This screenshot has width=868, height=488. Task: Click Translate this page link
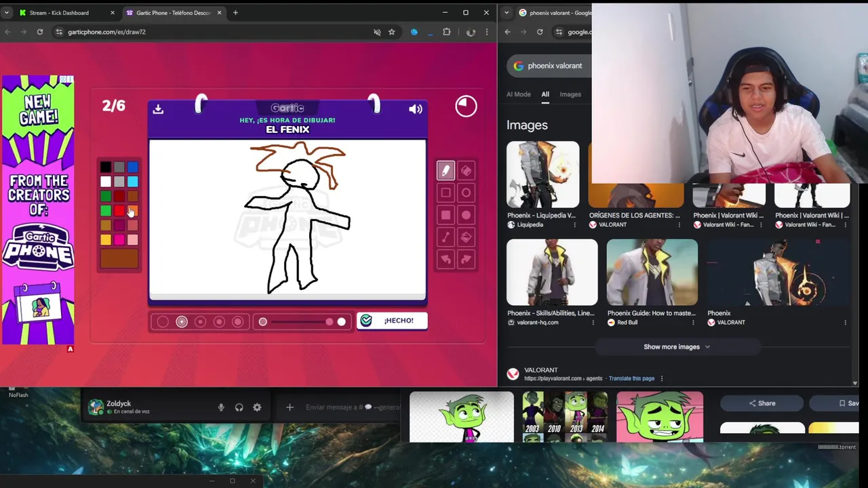(631, 378)
